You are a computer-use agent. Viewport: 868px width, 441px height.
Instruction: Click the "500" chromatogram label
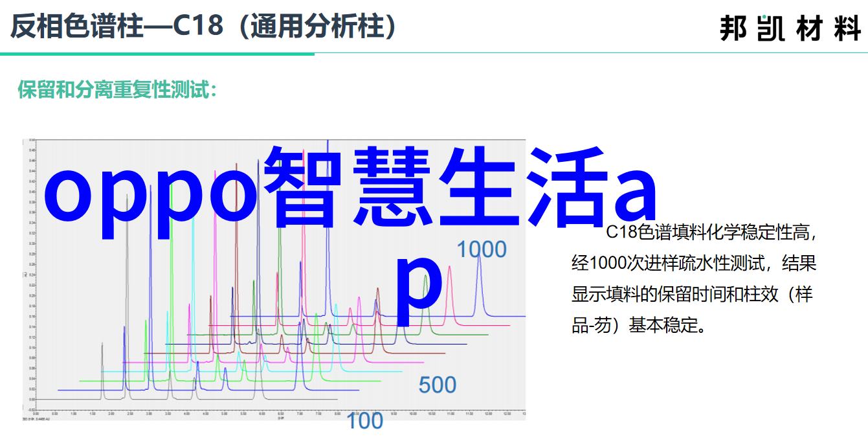437,385
